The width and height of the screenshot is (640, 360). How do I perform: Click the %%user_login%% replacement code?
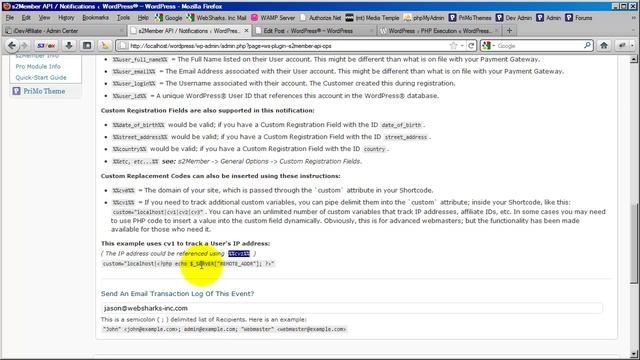(x=134, y=84)
